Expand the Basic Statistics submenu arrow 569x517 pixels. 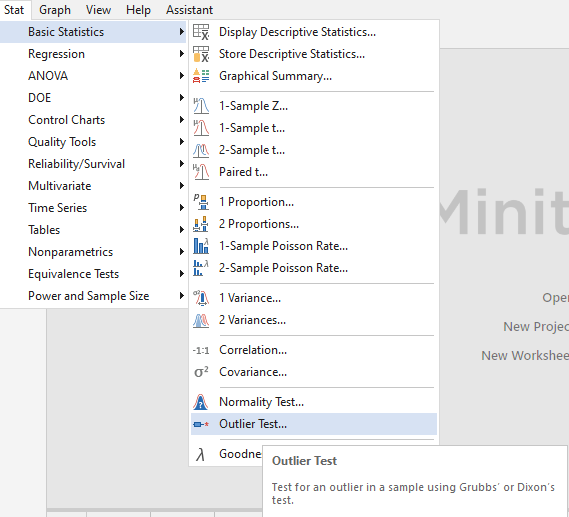[181, 32]
